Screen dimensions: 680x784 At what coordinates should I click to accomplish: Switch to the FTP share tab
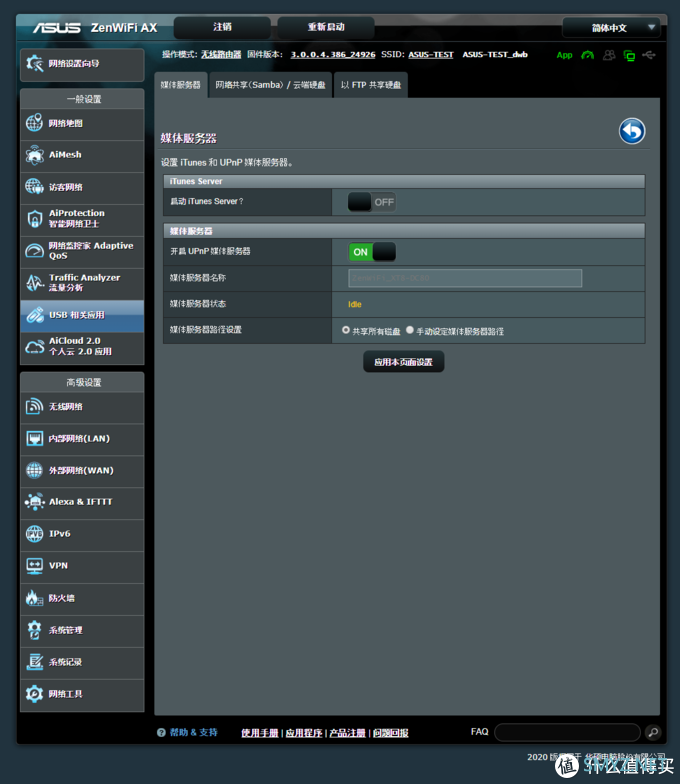(371, 85)
